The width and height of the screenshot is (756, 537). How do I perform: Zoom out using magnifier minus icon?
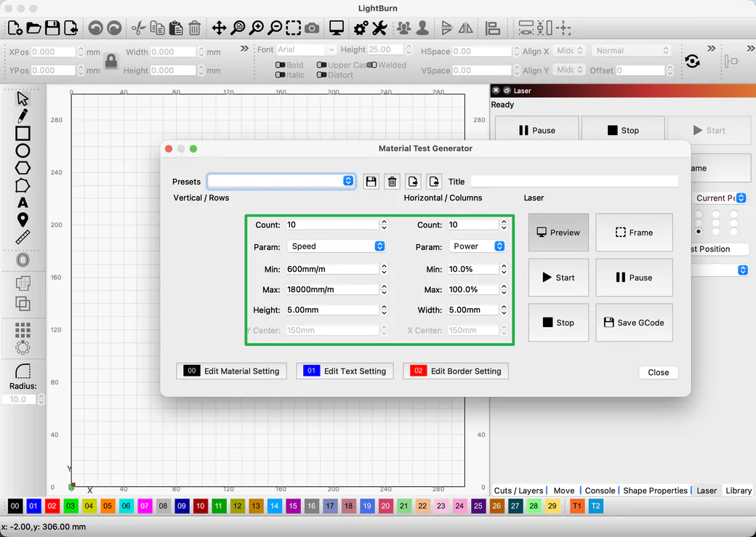click(275, 28)
